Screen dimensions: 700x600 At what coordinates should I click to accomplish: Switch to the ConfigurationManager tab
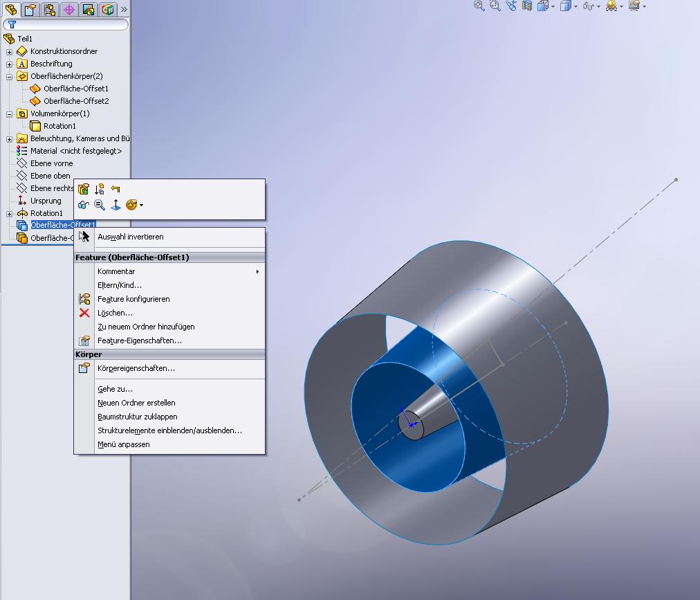pos(50,10)
